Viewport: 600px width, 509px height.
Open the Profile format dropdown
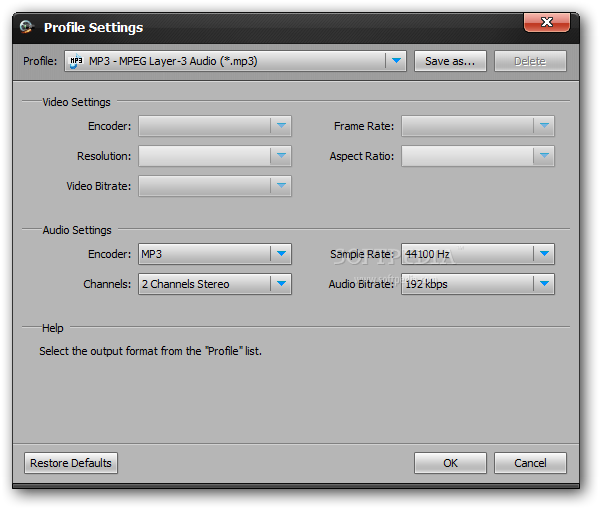point(235,61)
